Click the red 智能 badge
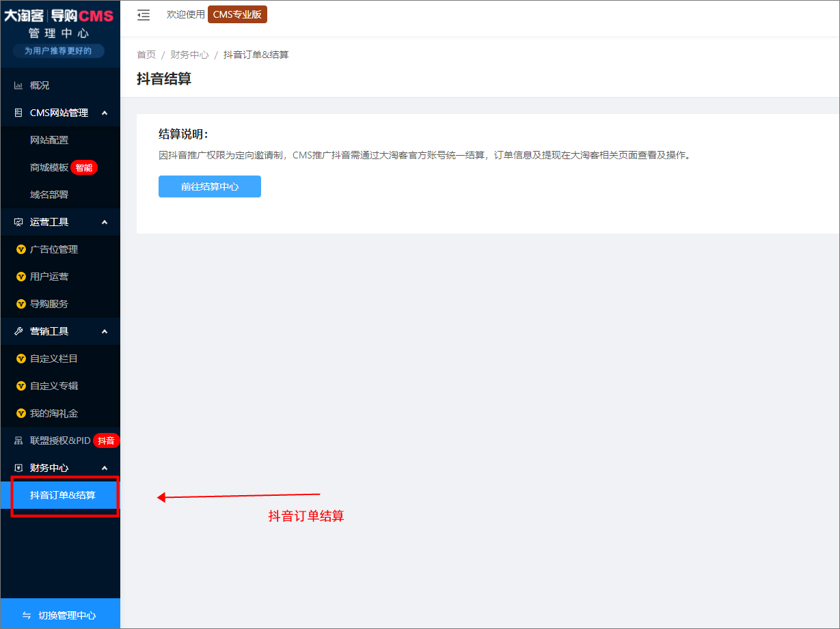The width and height of the screenshot is (840, 629). click(x=84, y=167)
